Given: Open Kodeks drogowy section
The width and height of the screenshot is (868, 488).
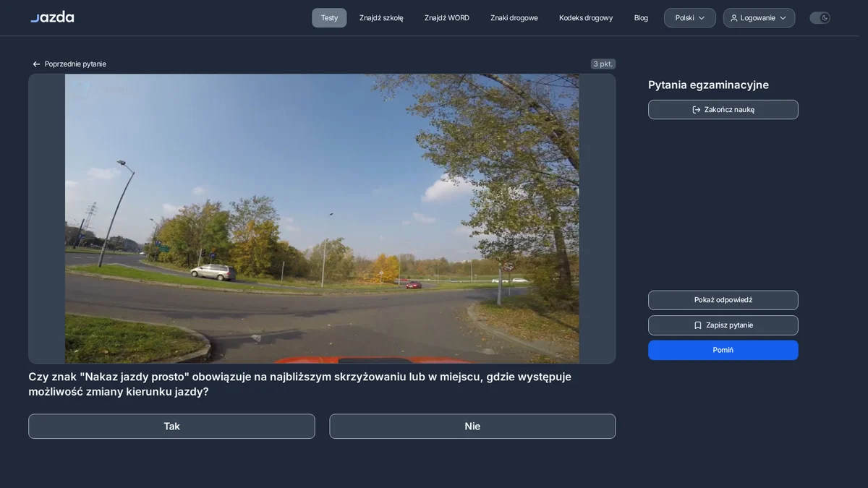Looking at the screenshot, I should click(x=586, y=18).
